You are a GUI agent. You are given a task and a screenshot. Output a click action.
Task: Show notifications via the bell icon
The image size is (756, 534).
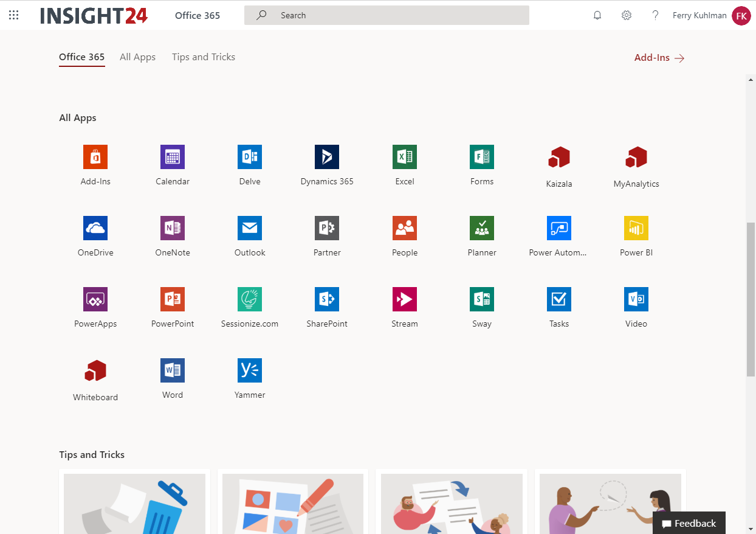597,15
